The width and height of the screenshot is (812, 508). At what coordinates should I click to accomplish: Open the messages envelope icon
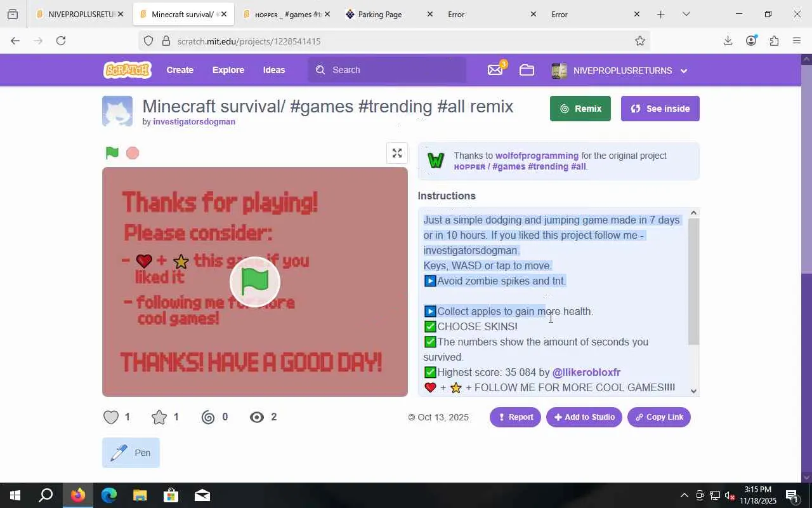click(495, 70)
